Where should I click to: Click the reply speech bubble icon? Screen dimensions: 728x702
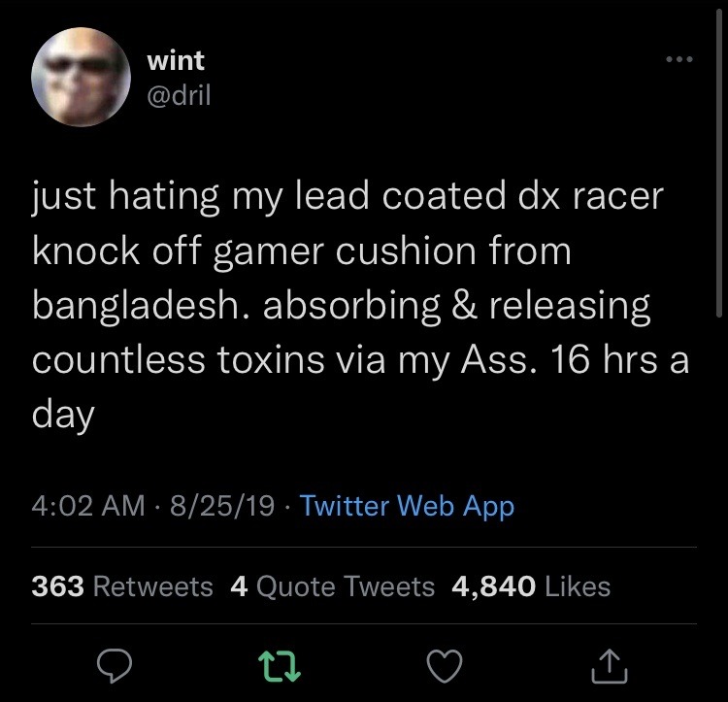[115, 666]
